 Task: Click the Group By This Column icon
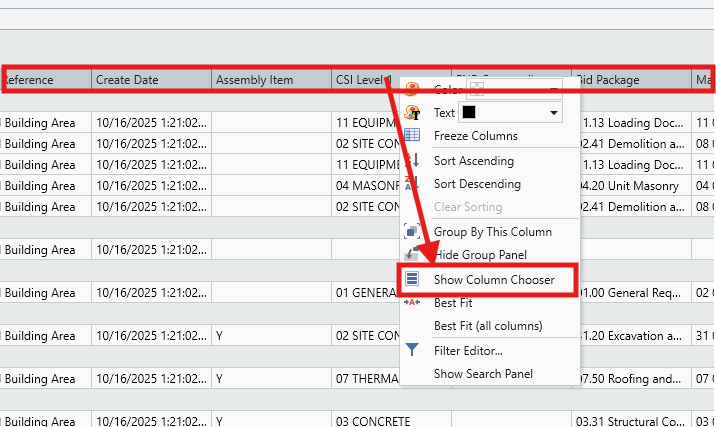[x=412, y=231]
